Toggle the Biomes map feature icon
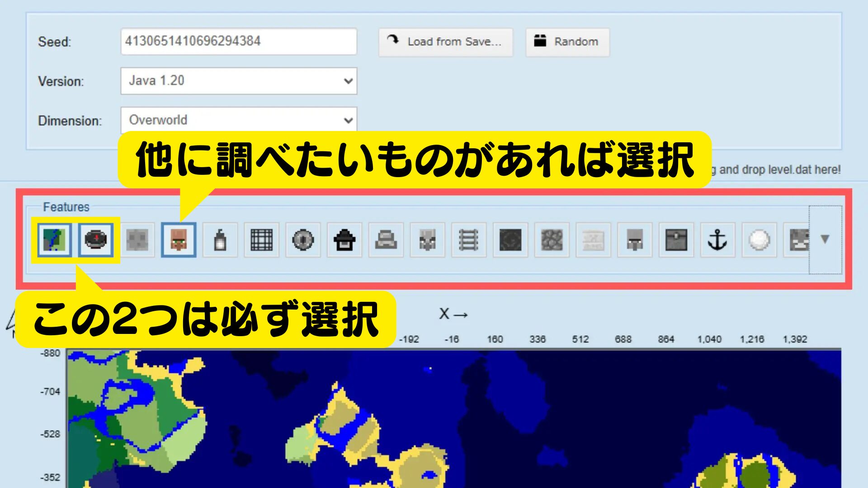 (x=55, y=240)
